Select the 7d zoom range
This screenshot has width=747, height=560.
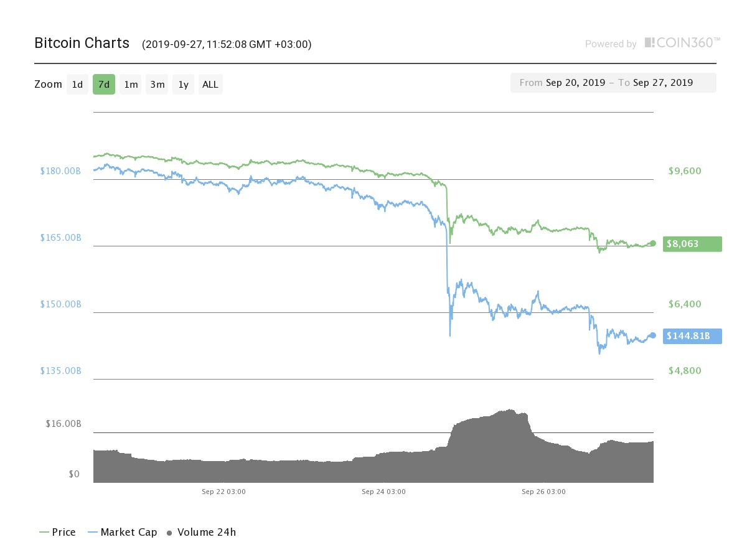[104, 84]
